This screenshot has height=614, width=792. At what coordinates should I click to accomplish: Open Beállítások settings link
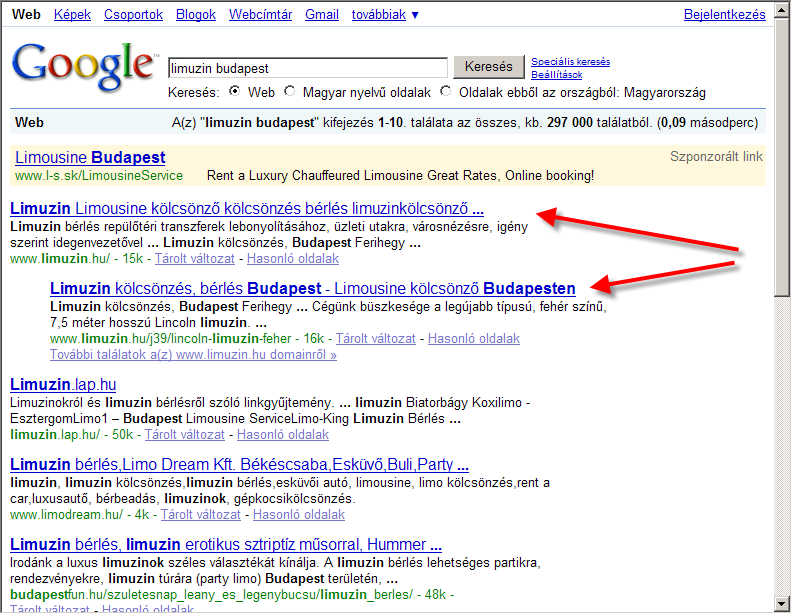(x=556, y=75)
